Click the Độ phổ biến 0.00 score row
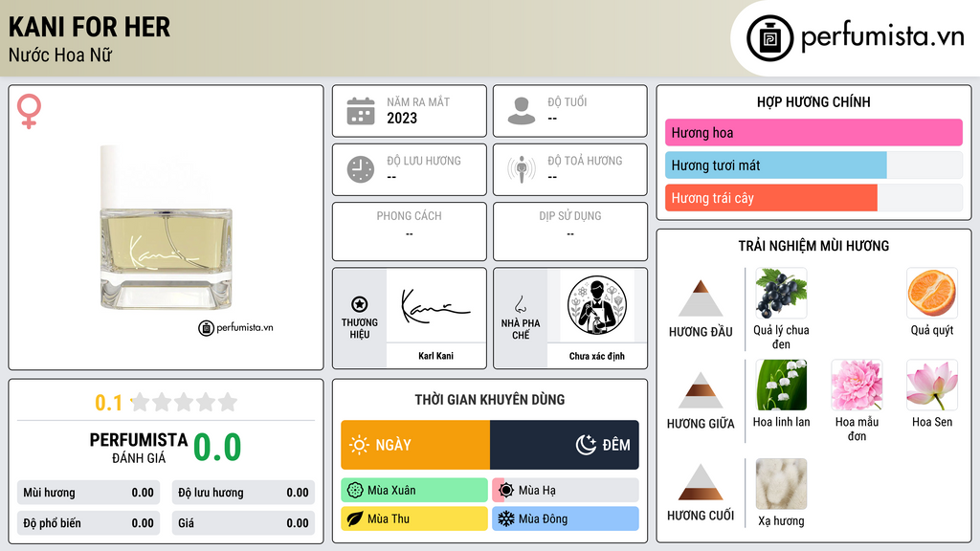This screenshot has height=551, width=980. 88,523
